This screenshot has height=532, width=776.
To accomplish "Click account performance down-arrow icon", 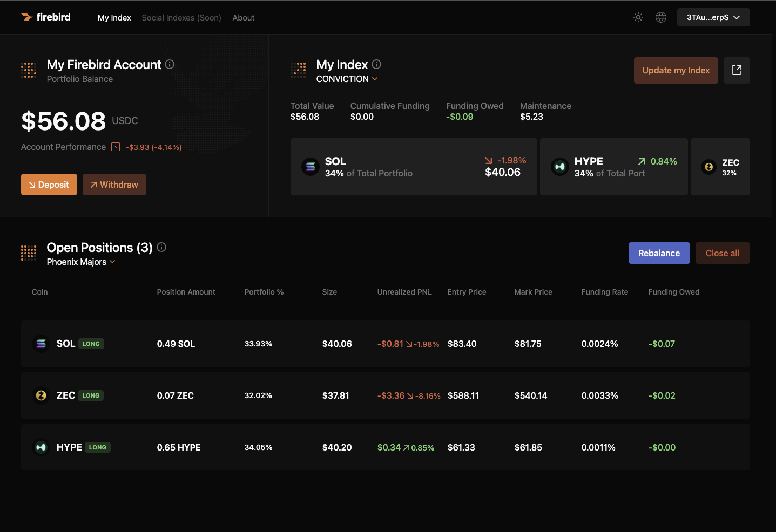I will click(116, 147).
